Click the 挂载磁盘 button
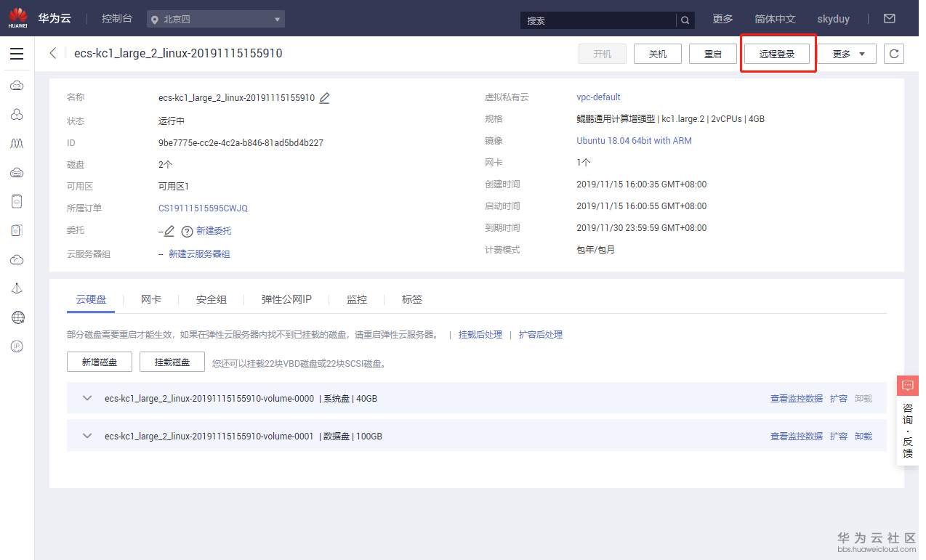 pos(172,362)
